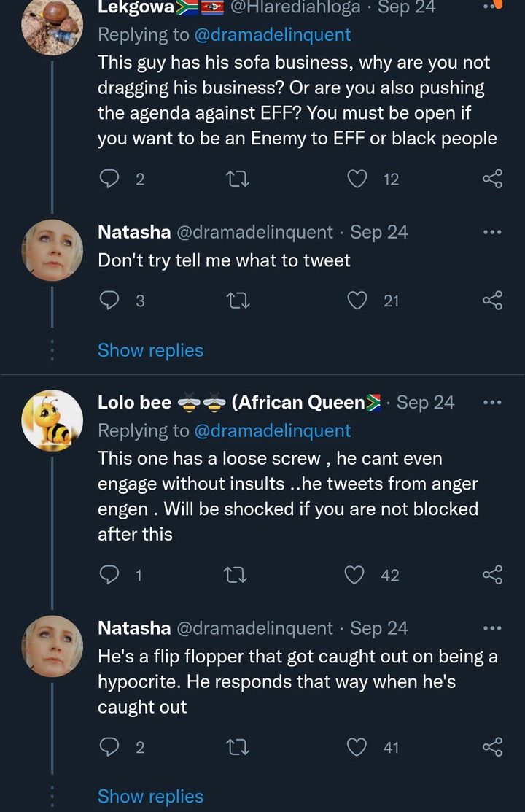Reply to "Don't try tell me what to tweet"
Screen dimensions: 525x812
click(109, 301)
